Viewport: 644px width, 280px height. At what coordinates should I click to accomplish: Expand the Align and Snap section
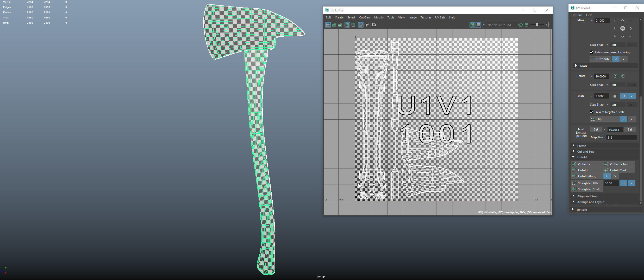pos(573,196)
